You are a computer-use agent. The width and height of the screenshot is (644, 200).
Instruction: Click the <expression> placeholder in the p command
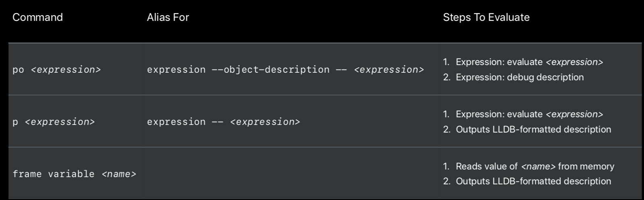point(60,122)
